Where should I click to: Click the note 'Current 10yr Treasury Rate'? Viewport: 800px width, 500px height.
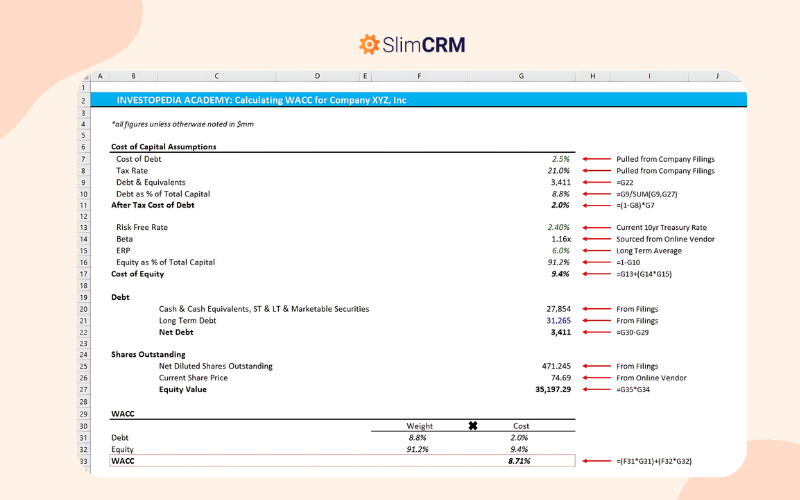tap(661, 227)
